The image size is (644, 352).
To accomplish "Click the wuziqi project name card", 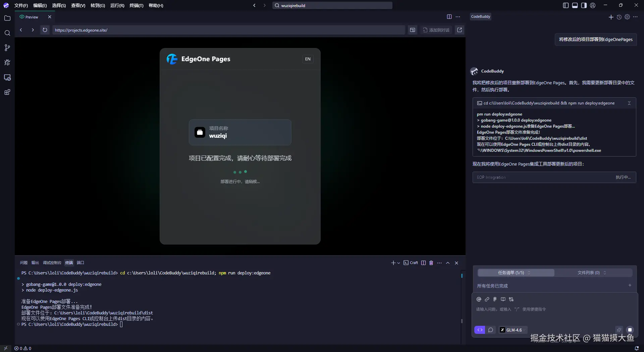I will pyautogui.click(x=240, y=132).
